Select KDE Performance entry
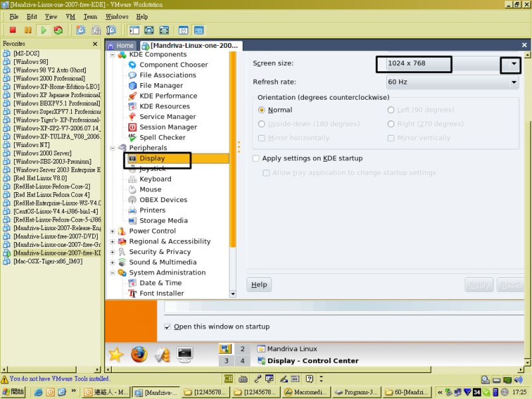 168,96
